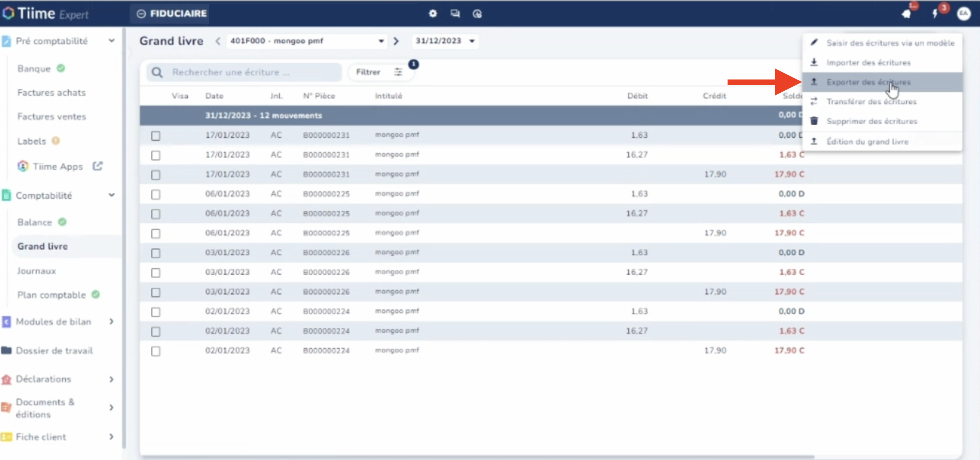Click the time tracking clock icon
Viewport: 980px width, 460px height.
[477, 14]
